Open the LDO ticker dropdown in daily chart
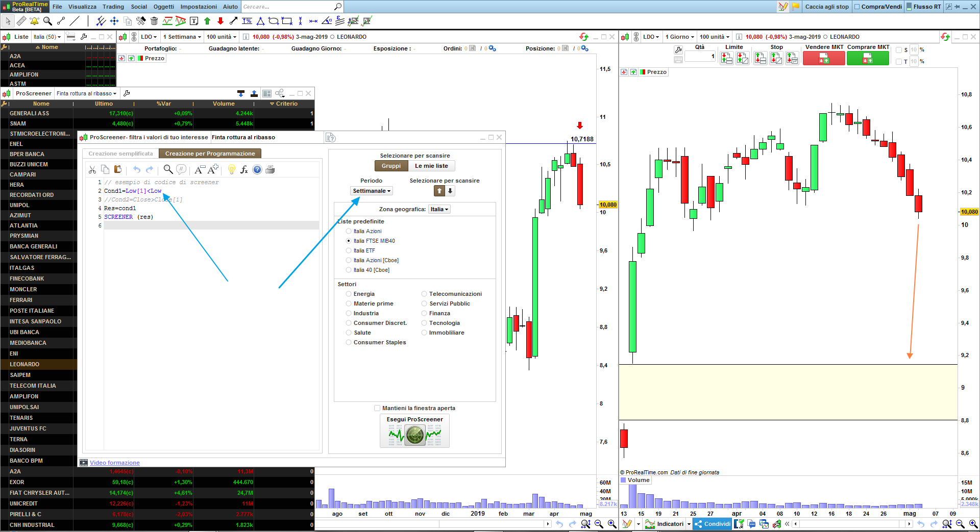980x532 pixels. [x=651, y=37]
